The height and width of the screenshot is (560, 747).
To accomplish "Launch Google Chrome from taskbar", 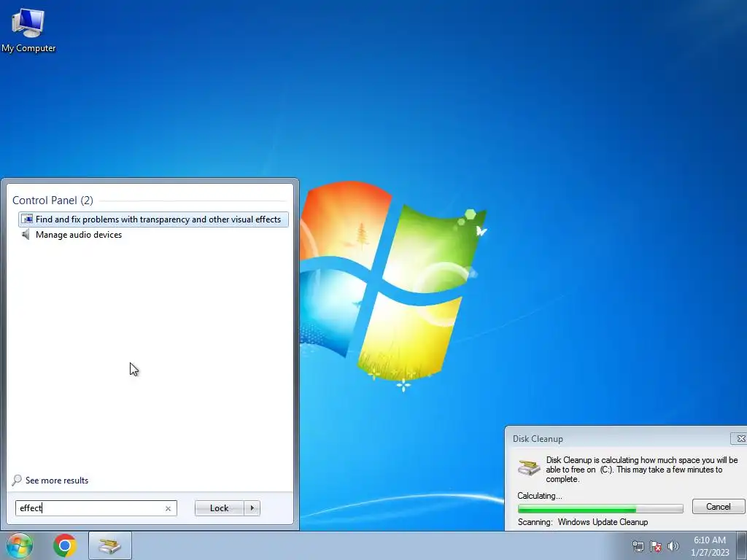I will [x=65, y=545].
